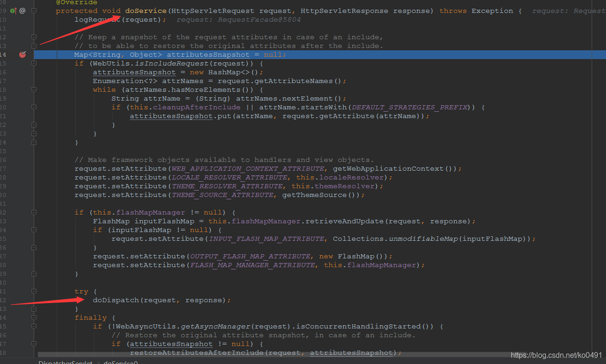Click the 'Restore the original attribute snapshot' comment

point(263,335)
